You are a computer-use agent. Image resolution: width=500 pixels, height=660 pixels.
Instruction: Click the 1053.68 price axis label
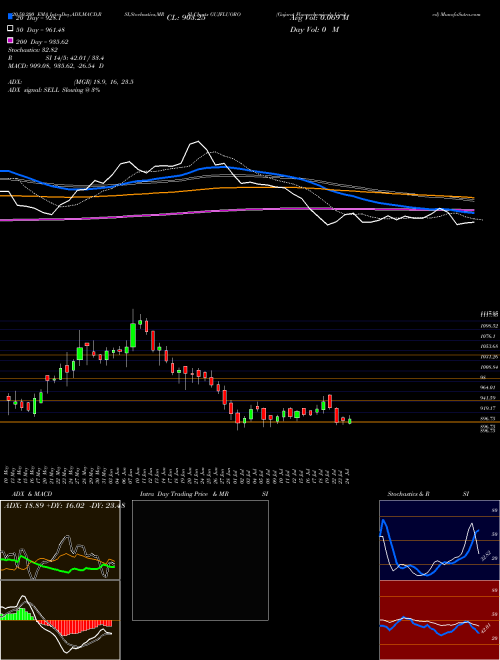489,346
